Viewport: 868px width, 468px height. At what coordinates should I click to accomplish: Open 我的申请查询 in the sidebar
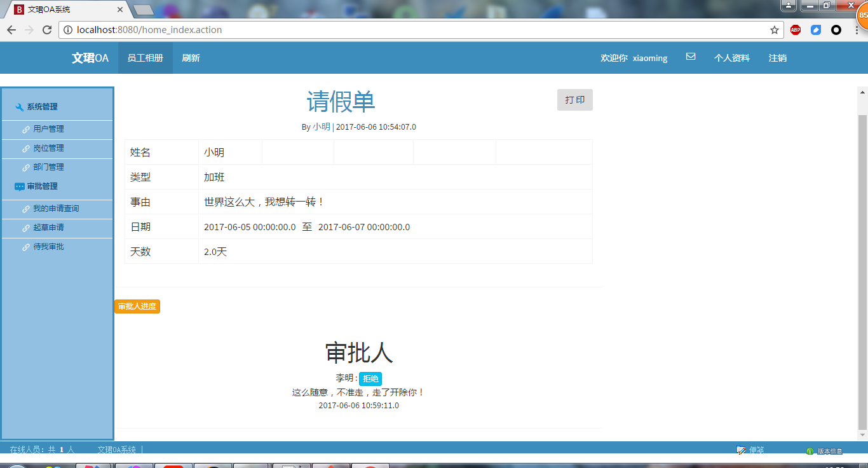tap(57, 209)
